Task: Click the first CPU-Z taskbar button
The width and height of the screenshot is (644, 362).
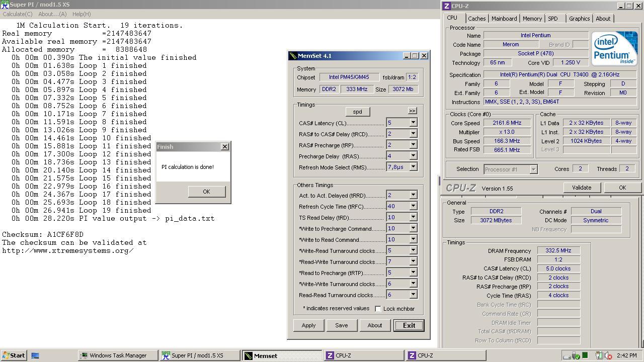Action: (x=364, y=355)
